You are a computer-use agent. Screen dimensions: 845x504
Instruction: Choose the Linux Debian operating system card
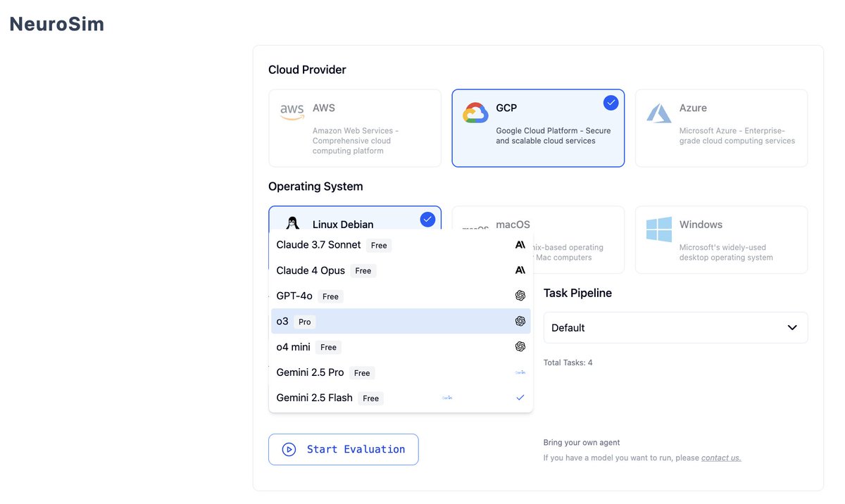(355, 218)
